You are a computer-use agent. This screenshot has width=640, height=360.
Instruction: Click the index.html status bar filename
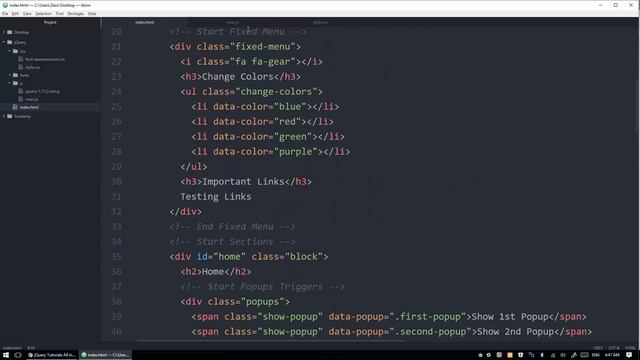12,348
